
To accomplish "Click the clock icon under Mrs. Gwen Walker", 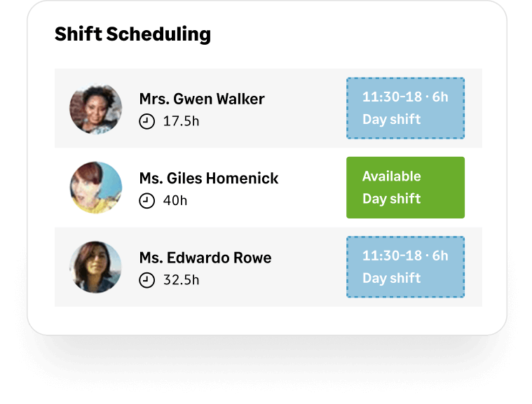I will pyautogui.click(x=146, y=121).
